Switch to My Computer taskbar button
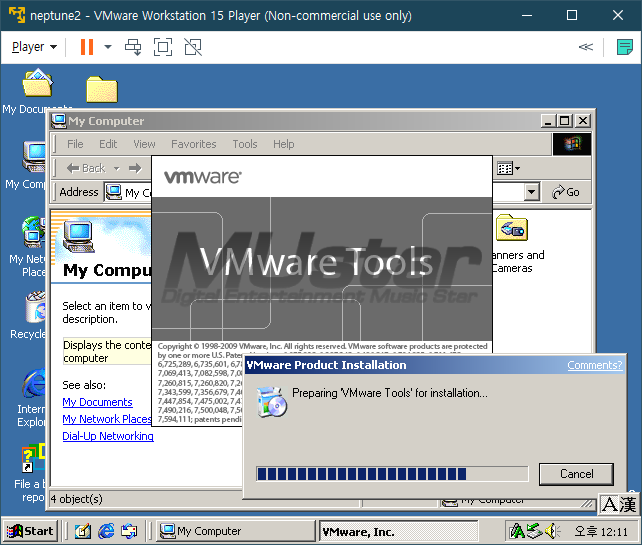642x545 pixels. coord(235,531)
